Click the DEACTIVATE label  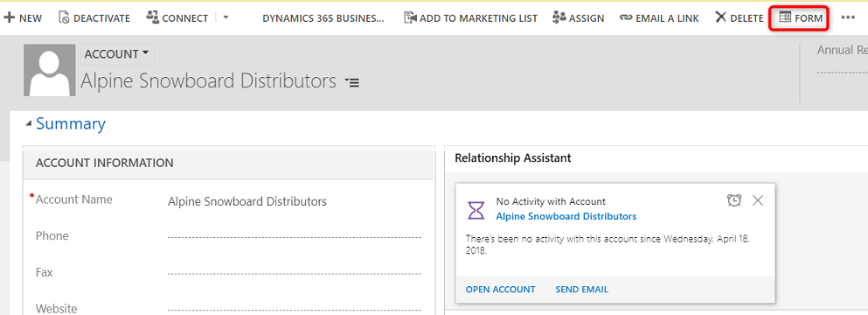click(102, 18)
